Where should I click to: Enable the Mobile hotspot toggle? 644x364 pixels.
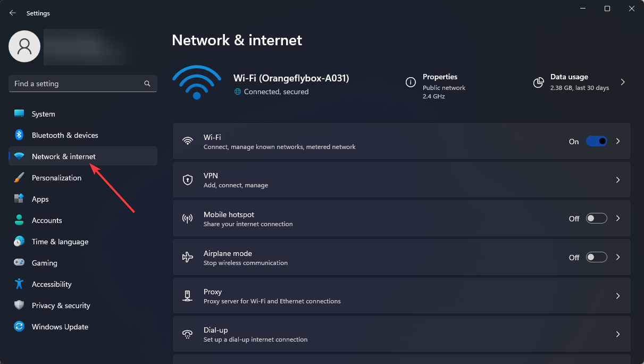596,218
